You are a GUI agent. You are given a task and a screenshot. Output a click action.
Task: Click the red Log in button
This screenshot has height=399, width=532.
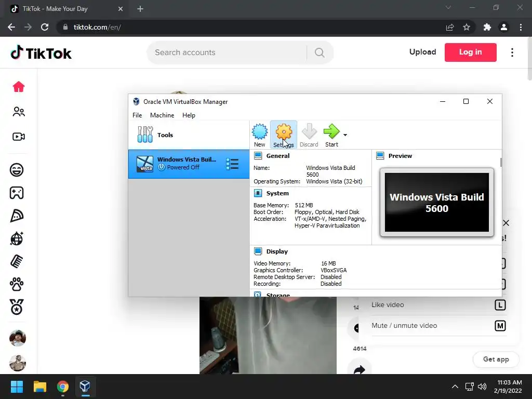coord(470,52)
